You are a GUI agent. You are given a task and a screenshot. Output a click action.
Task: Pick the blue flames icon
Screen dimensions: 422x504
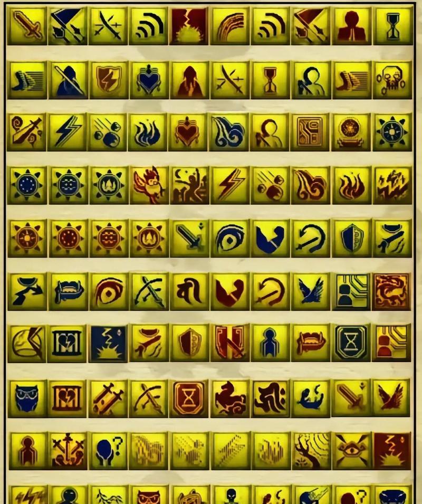(149, 132)
